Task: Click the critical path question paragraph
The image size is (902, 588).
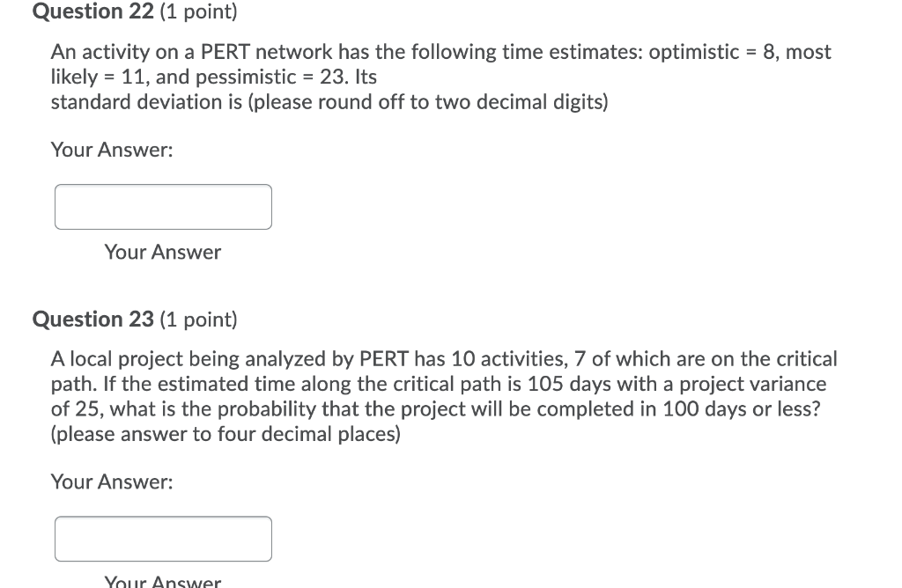Action: coord(440,396)
